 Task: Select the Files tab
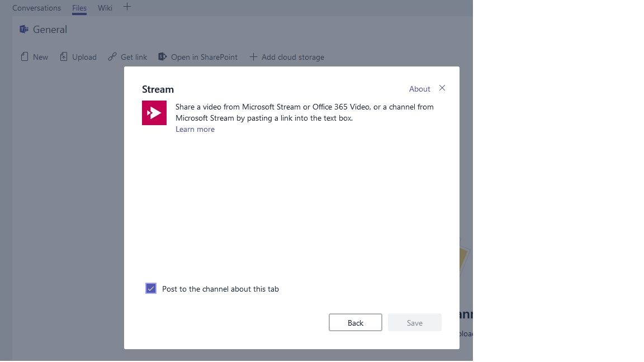point(79,8)
